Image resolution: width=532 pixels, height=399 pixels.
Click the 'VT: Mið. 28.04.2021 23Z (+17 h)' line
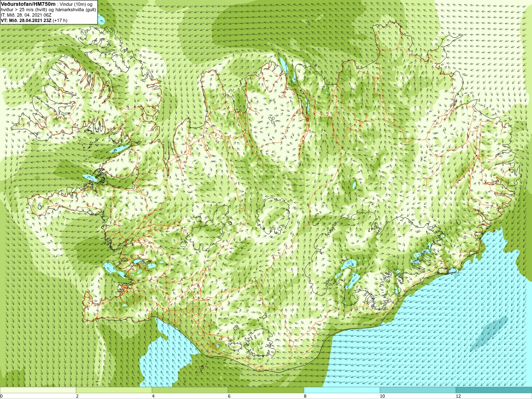point(34,20)
